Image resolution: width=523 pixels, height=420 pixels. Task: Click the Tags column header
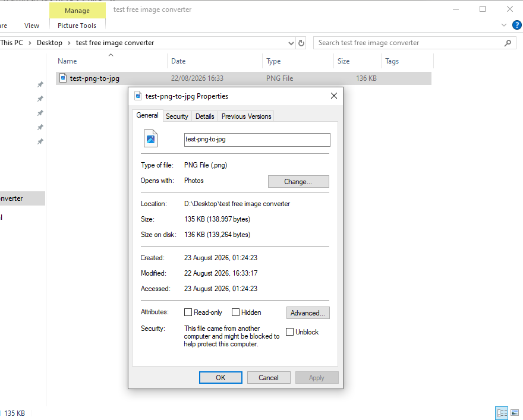click(407, 61)
